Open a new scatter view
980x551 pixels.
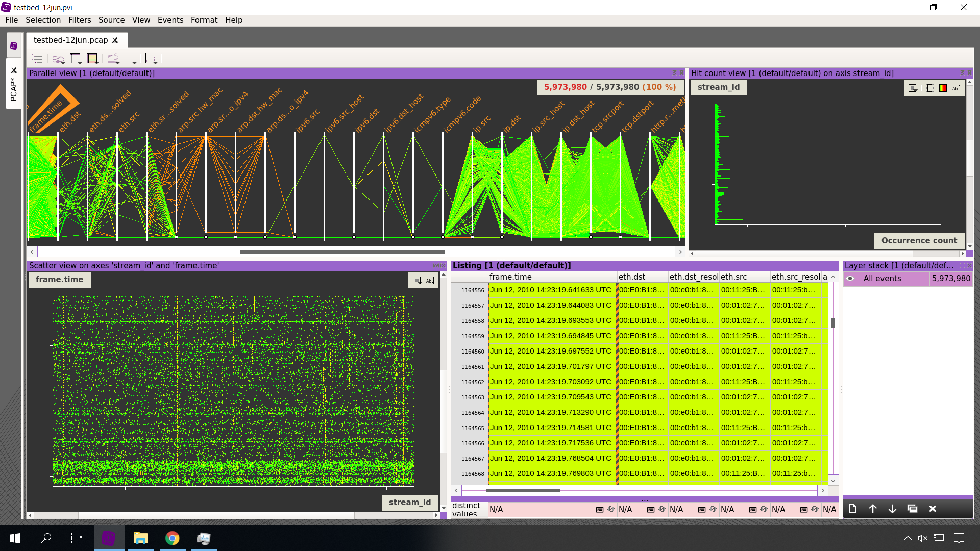[151, 58]
